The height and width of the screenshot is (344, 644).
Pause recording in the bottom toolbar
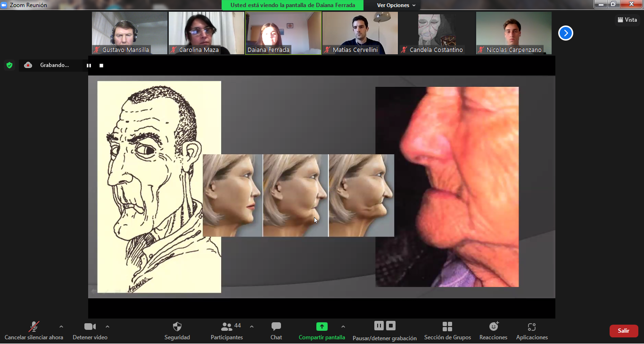point(379,326)
